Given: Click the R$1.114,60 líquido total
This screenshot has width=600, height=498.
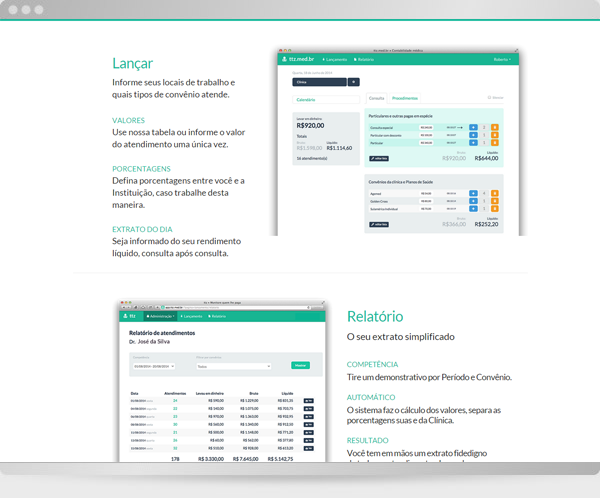Looking at the screenshot, I should click(x=339, y=148).
